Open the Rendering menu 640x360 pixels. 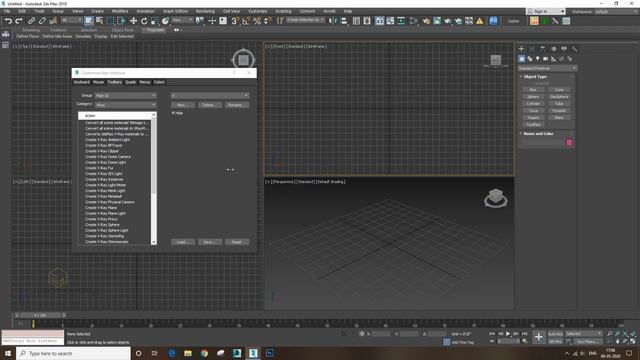tap(205, 11)
